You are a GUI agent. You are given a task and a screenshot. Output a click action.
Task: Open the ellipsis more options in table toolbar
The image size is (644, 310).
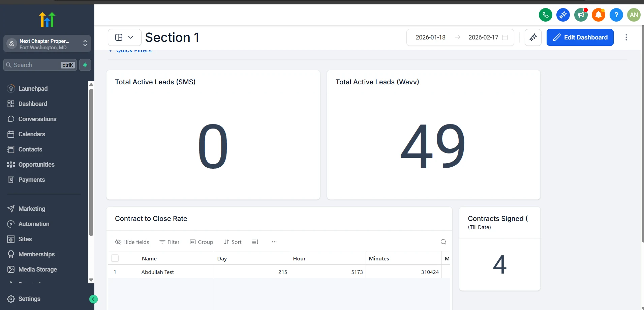(x=274, y=242)
